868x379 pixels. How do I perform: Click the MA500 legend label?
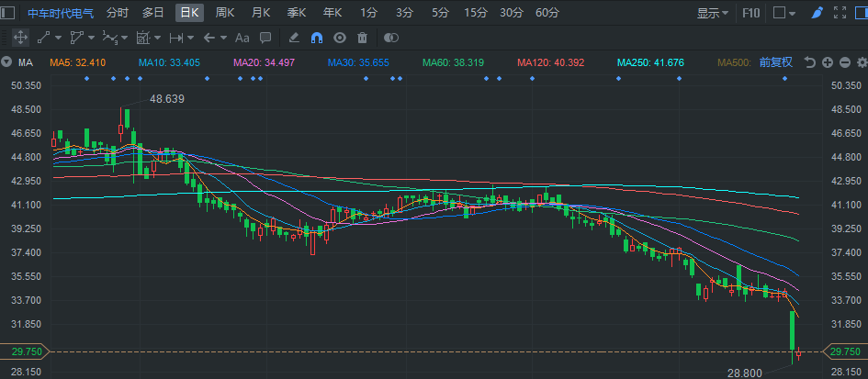tap(735, 62)
